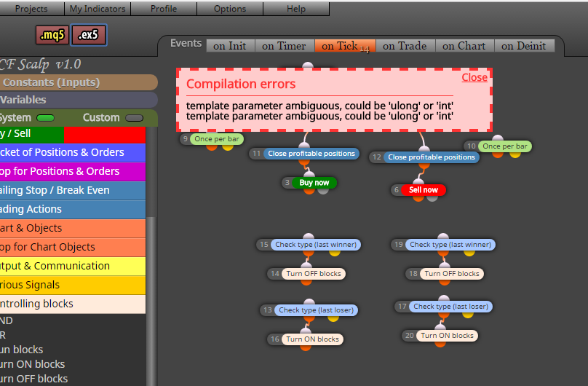This screenshot has height=386, width=588.
Task: Click the yellow output of block 17
Action: point(468,315)
